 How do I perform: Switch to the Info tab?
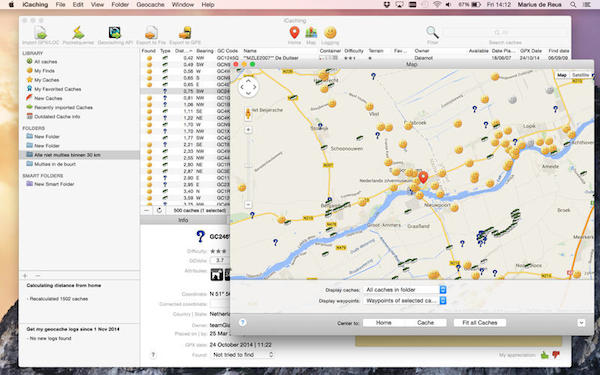click(x=183, y=220)
